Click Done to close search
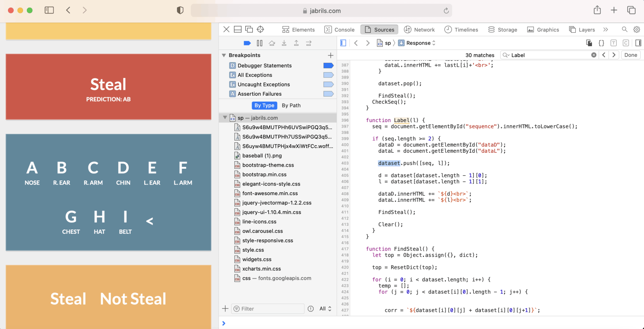The image size is (644, 329). click(631, 55)
